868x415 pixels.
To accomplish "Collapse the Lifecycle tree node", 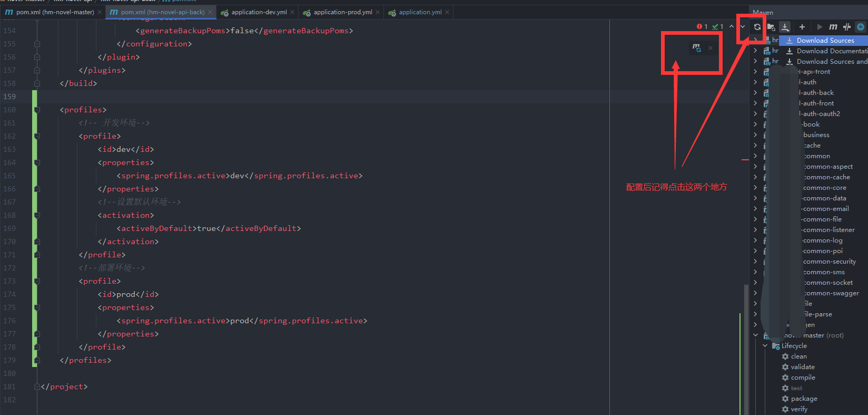I will coord(765,346).
